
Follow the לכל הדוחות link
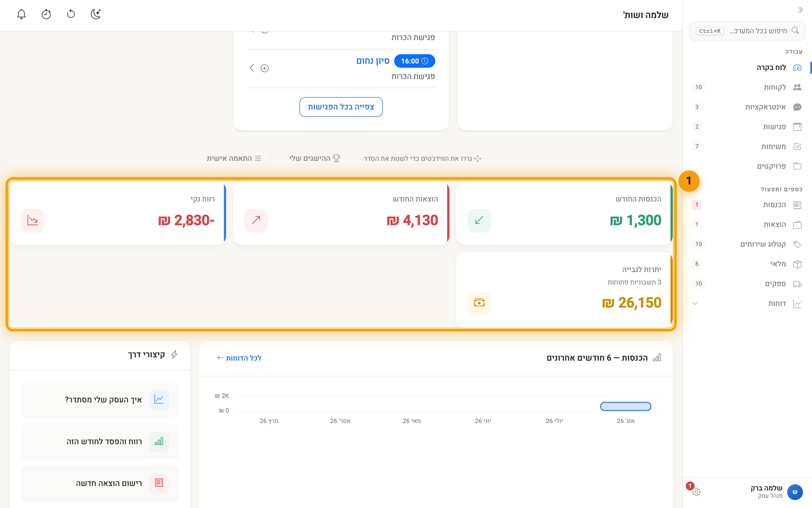(x=239, y=358)
